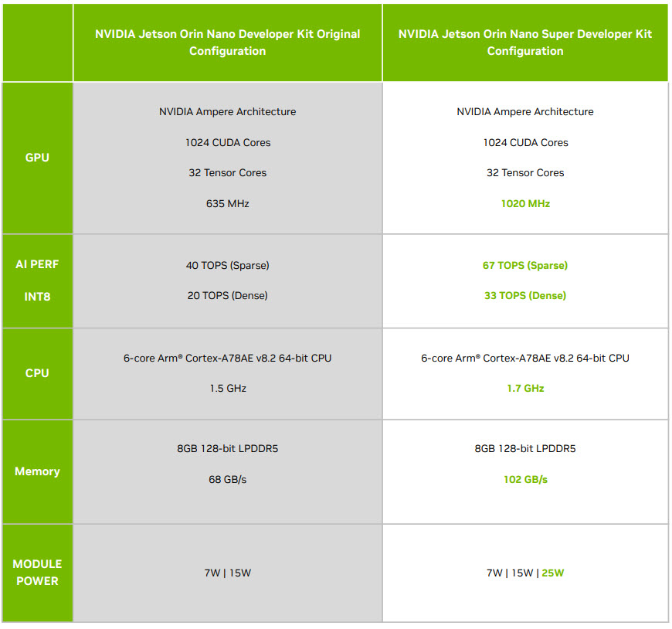
Task: Select the 1.5 GHz CPU value
Action: point(228,388)
